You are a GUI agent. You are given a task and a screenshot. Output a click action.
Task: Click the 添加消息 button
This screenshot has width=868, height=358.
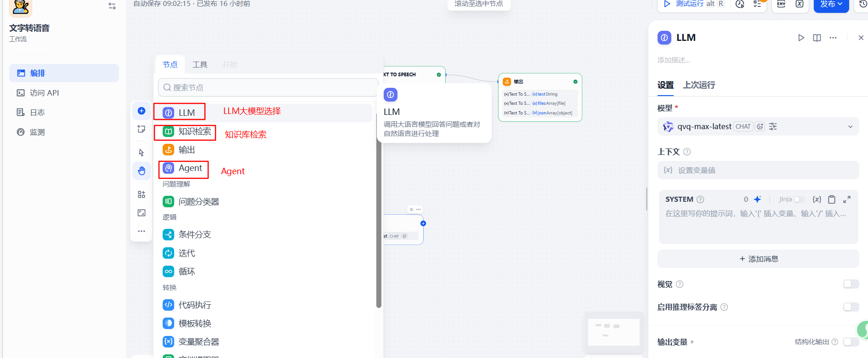(758, 259)
